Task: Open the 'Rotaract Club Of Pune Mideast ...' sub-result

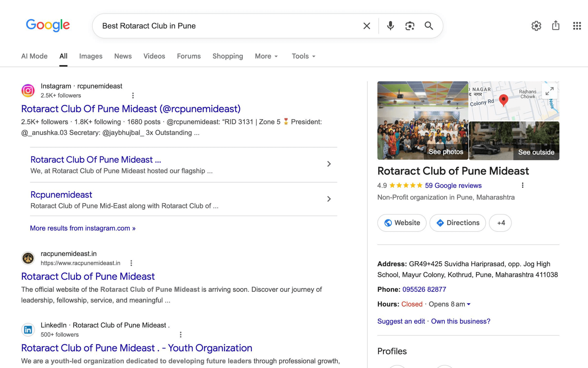Action: click(x=96, y=160)
